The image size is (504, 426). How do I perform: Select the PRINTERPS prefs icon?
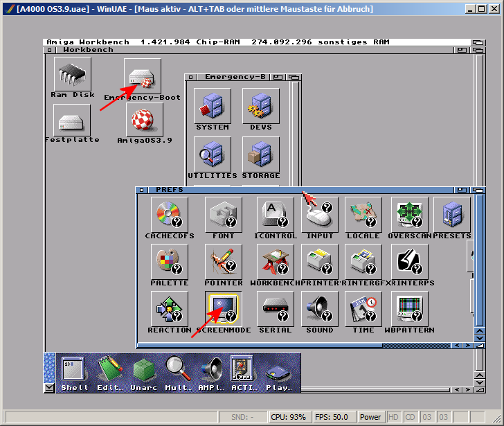[410, 261]
